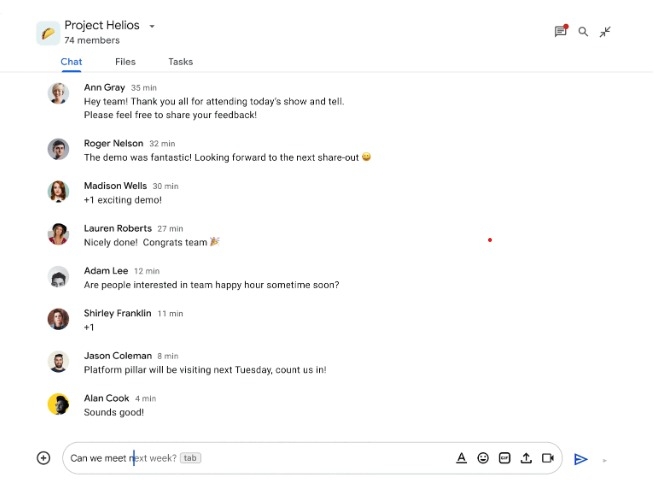Select the Chat tab
The height and width of the screenshot is (497, 654).
71,62
